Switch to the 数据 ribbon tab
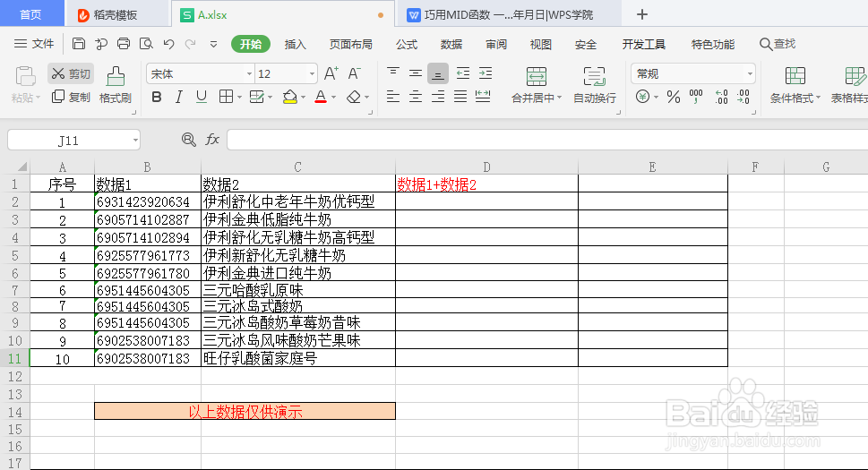 pyautogui.click(x=451, y=44)
